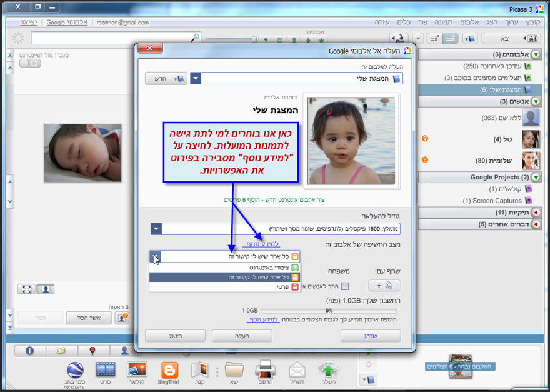Switch to the flat list library view
Image resolution: width=550 pixels, height=392 pixels.
451,38
